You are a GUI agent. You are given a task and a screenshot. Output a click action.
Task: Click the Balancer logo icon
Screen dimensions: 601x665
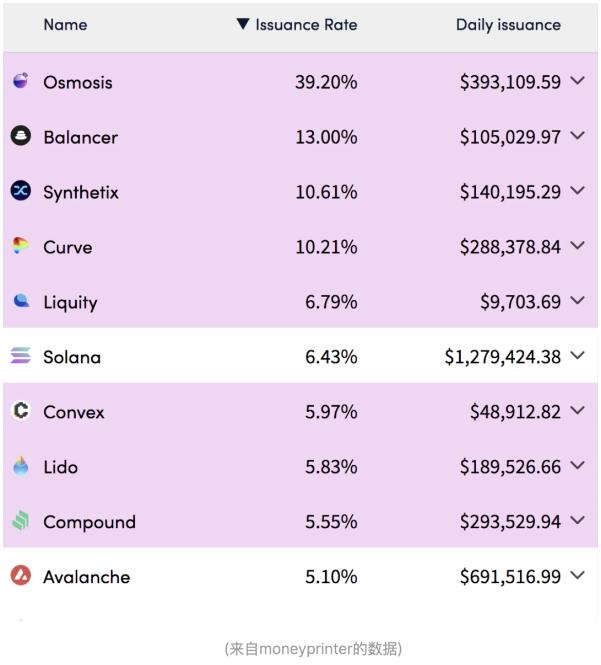click(x=20, y=136)
